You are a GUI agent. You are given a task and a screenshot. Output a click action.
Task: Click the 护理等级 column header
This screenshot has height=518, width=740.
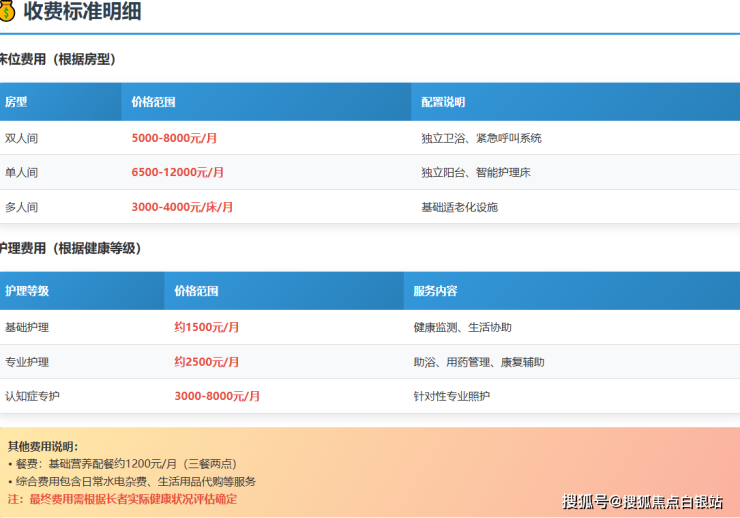(x=27, y=291)
